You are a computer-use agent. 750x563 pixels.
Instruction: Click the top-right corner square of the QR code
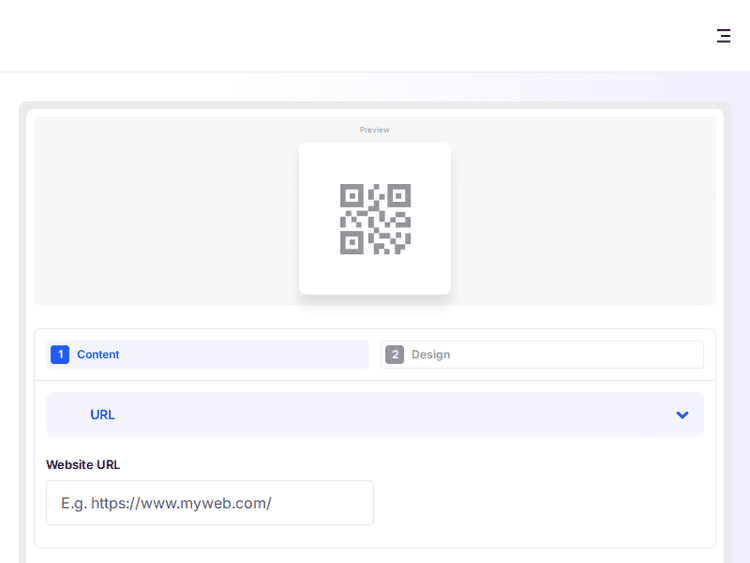click(x=399, y=195)
